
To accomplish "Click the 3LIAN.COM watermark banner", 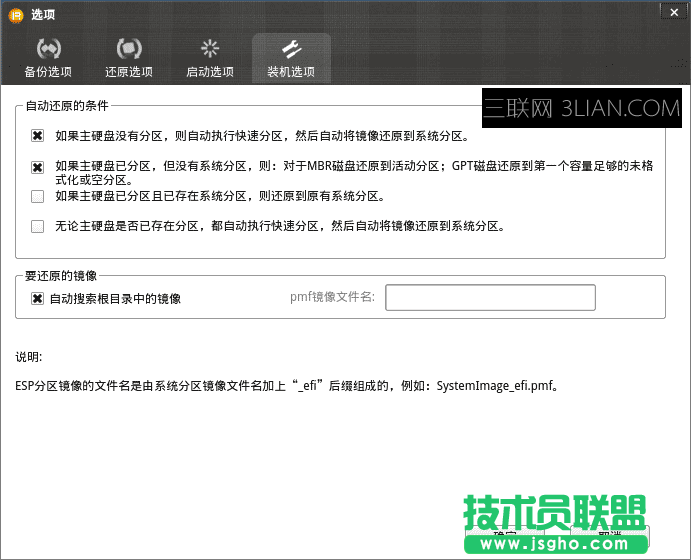I will click(581, 108).
